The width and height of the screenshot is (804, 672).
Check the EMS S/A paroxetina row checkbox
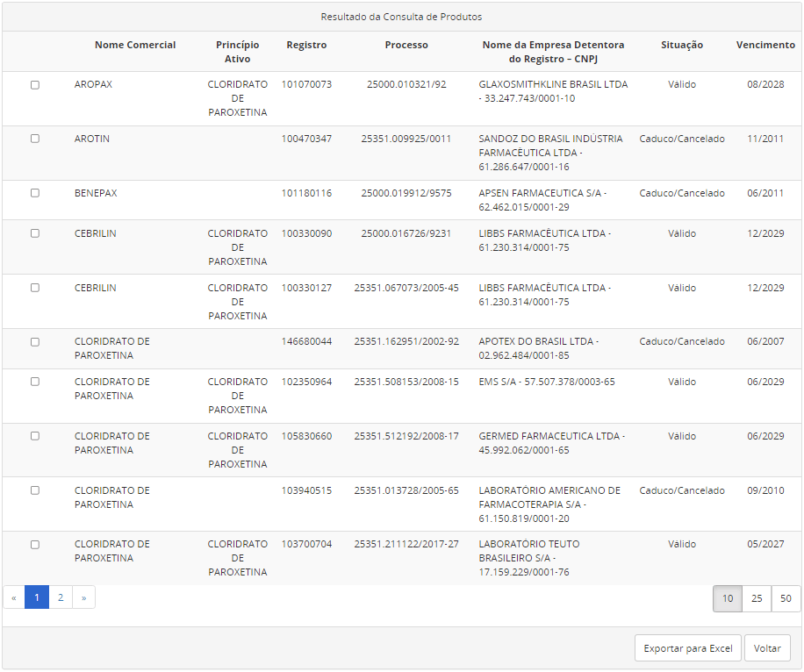35,382
